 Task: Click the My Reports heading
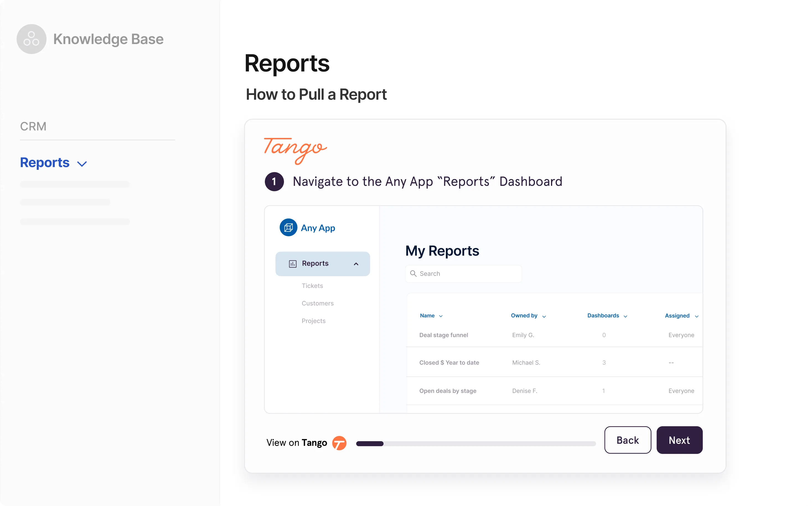pos(442,251)
